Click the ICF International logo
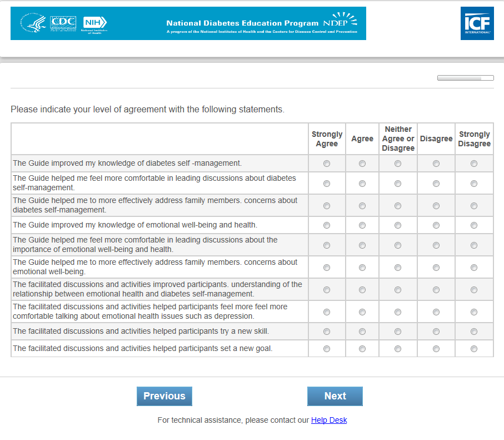 click(x=477, y=23)
